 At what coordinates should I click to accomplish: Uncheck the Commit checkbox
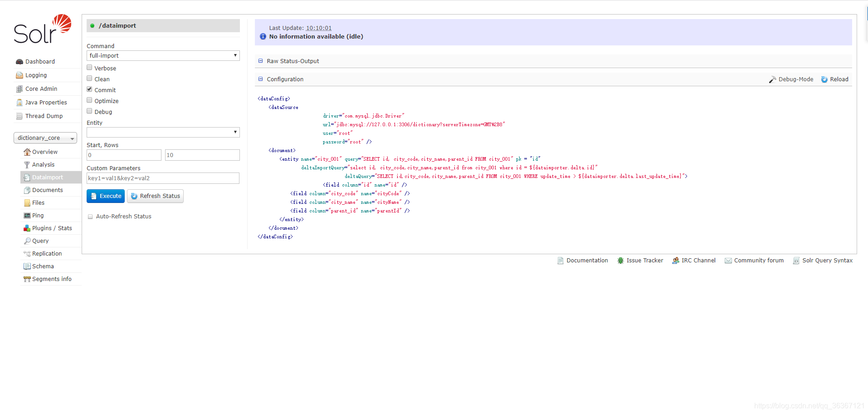89,89
